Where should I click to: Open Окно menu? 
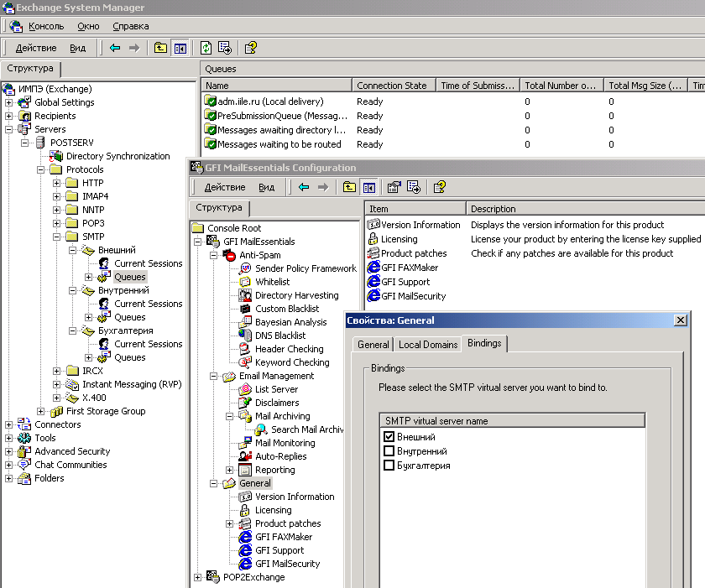pos(88,26)
